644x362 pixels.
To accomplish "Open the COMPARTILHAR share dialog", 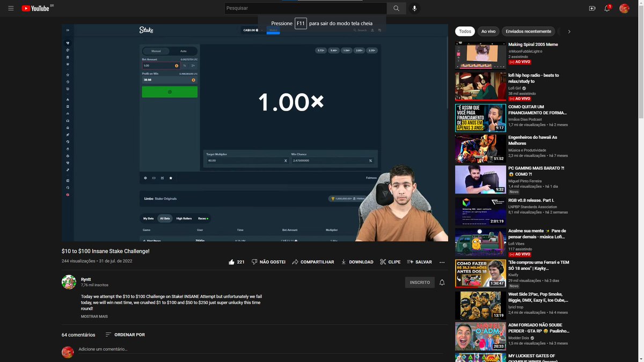I will pyautogui.click(x=313, y=262).
